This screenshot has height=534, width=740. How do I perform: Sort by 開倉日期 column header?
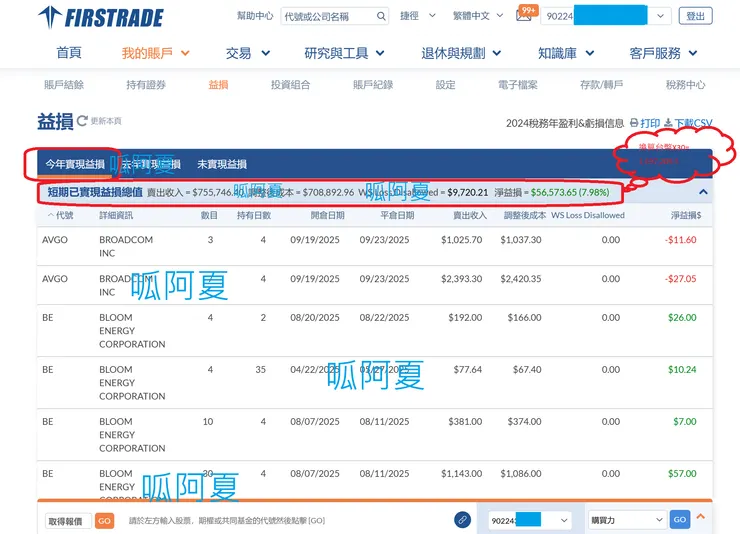coord(327,215)
